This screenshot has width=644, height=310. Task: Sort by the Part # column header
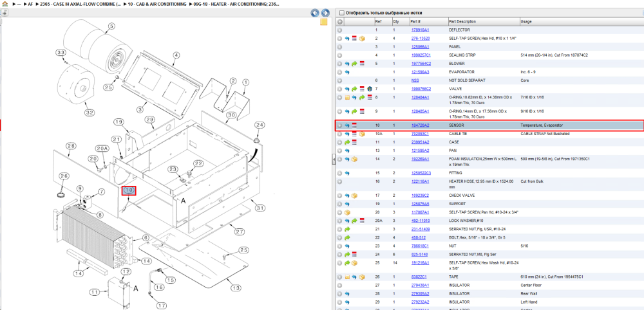415,22
